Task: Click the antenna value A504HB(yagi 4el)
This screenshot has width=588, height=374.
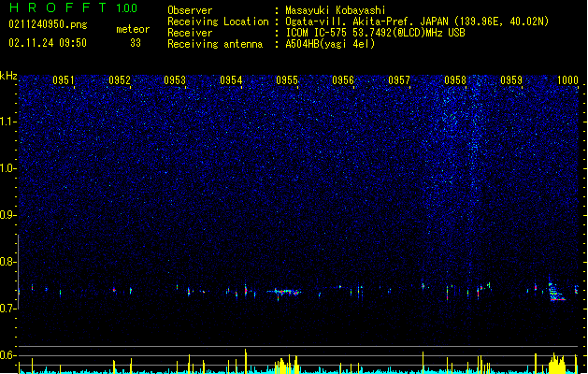Action: (x=330, y=44)
